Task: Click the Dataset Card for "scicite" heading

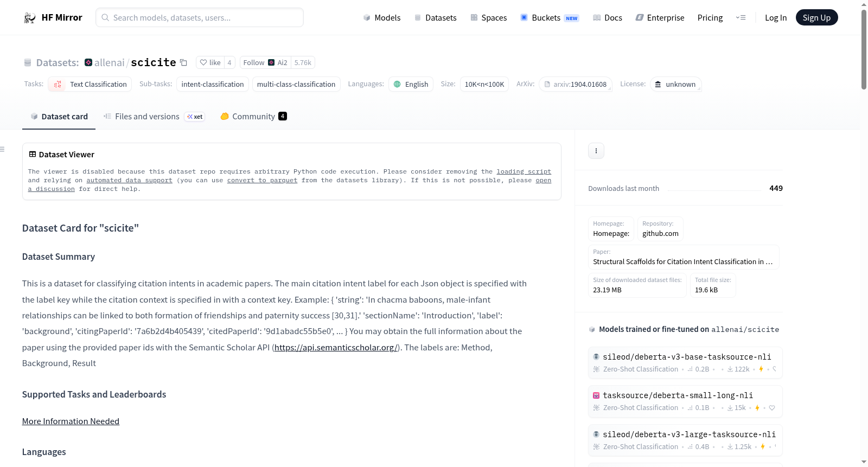Action: tap(80, 228)
